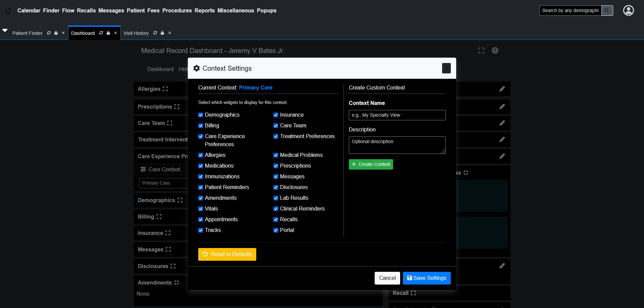Switch to the Visit History tab

click(x=136, y=33)
